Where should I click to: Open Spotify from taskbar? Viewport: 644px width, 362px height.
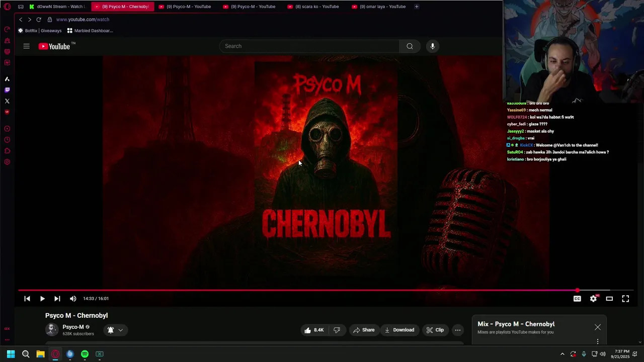coord(85,354)
